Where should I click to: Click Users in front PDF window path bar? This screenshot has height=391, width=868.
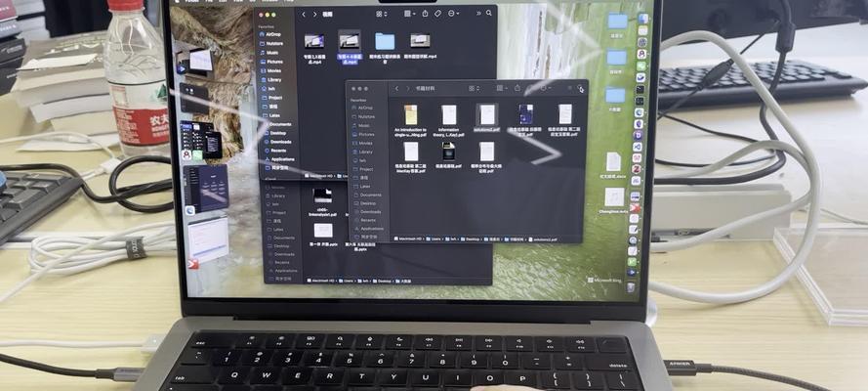[434, 239]
